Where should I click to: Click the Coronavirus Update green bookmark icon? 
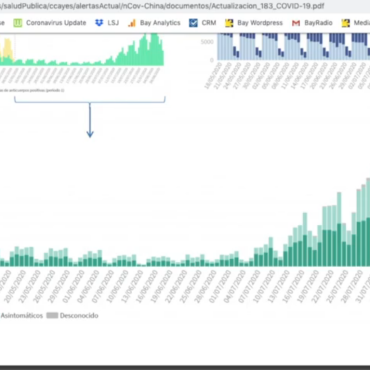click(x=18, y=23)
